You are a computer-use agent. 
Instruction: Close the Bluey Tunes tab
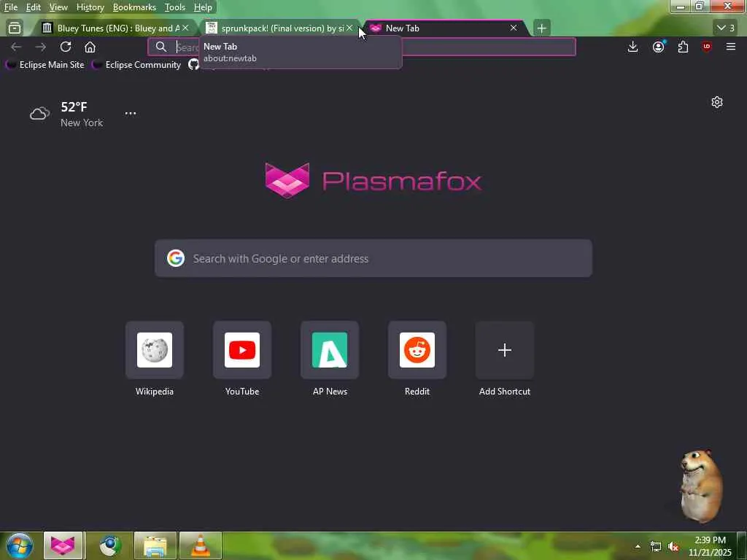pos(185,28)
